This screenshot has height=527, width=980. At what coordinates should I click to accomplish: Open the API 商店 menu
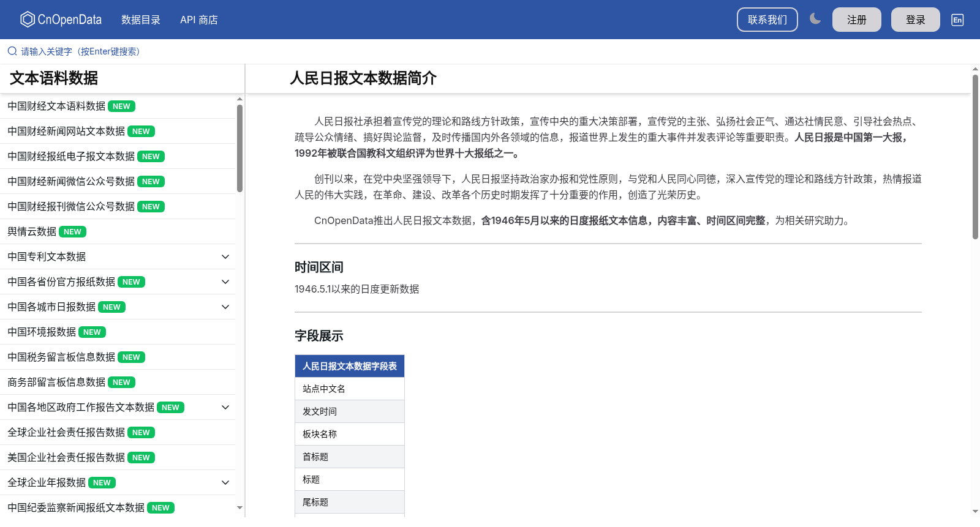[199, 20]
